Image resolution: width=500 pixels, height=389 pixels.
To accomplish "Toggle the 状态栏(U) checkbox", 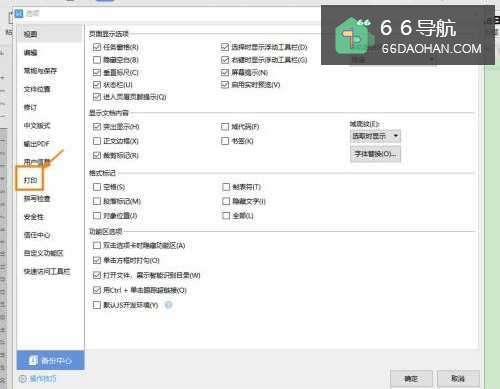I will tap(97, 85).
